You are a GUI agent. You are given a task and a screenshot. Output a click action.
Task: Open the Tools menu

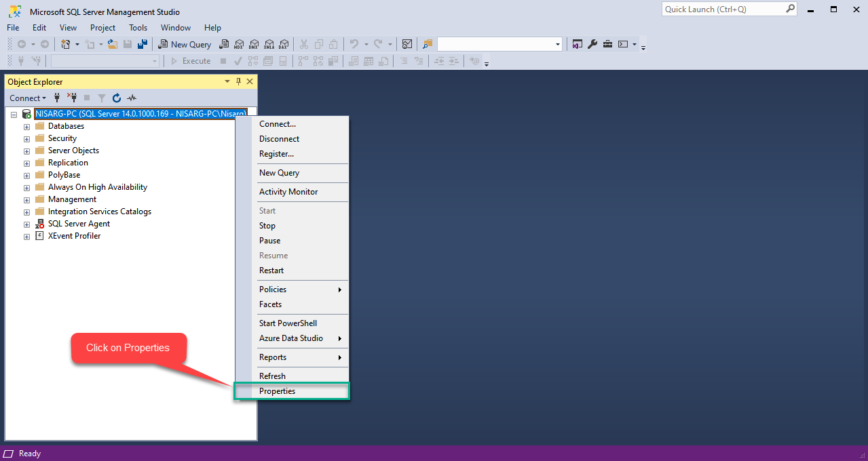tap(138, 28)
